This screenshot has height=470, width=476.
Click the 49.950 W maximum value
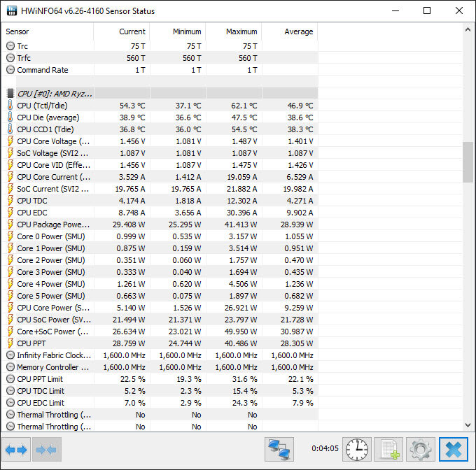[x=241, y=332]
